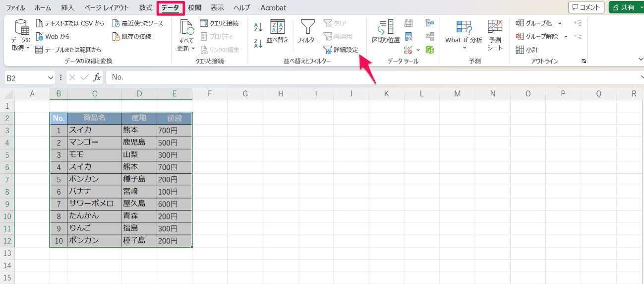Click the cell containing マンゴー
This screenshot has height=284, width=644.
(x=94, y=142)
